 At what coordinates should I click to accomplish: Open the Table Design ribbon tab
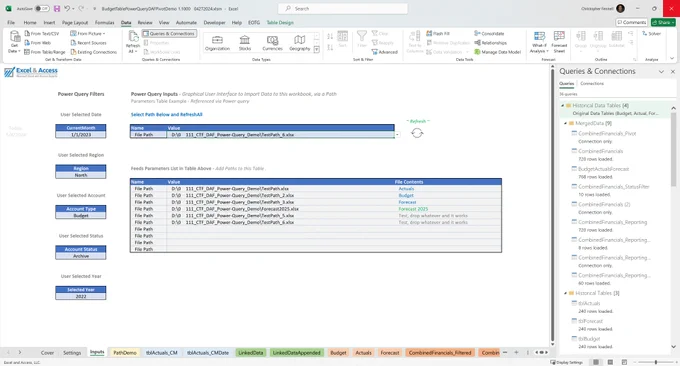(280, 23)
